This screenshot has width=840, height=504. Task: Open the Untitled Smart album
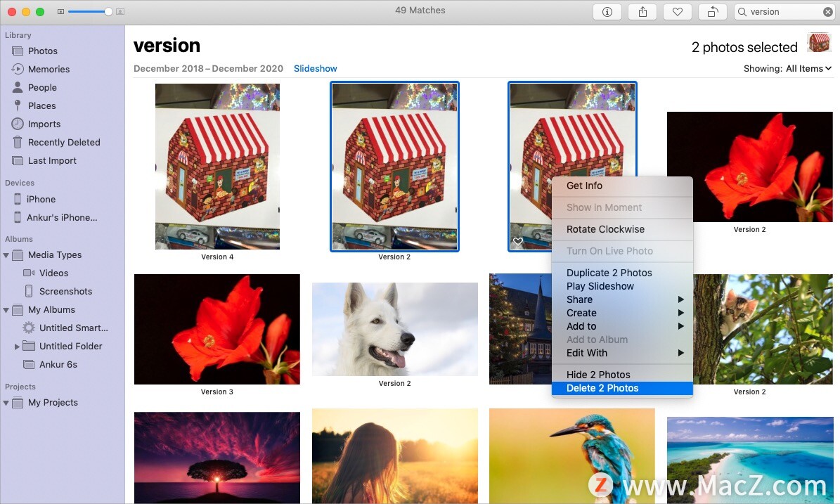(73, 328)
